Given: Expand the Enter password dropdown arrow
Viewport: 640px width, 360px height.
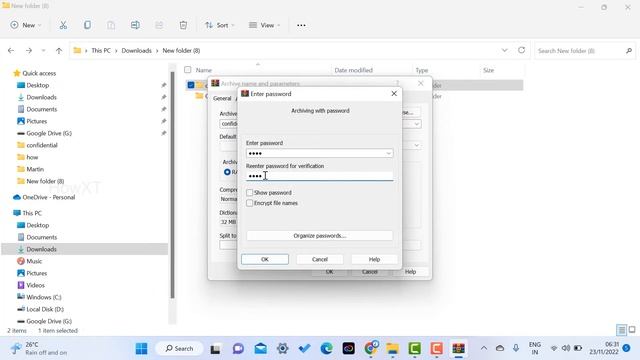Looking at the screenshot, I should pos(389,153).
